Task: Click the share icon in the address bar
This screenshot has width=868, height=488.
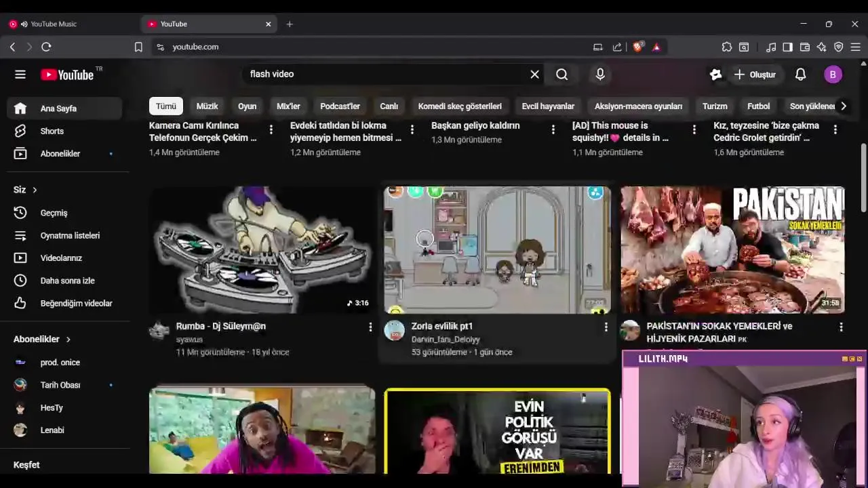Action: pos(617,47)
